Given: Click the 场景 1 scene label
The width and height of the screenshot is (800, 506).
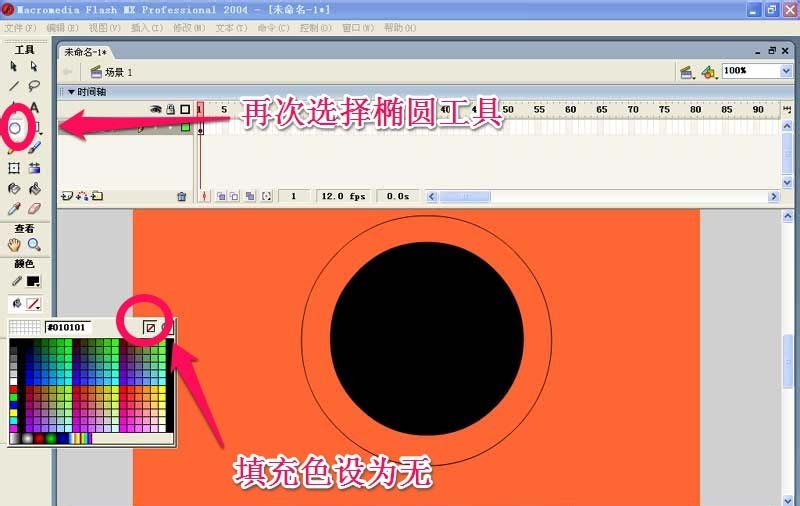Looking at the screenshot, I should [x=119, y=72].
